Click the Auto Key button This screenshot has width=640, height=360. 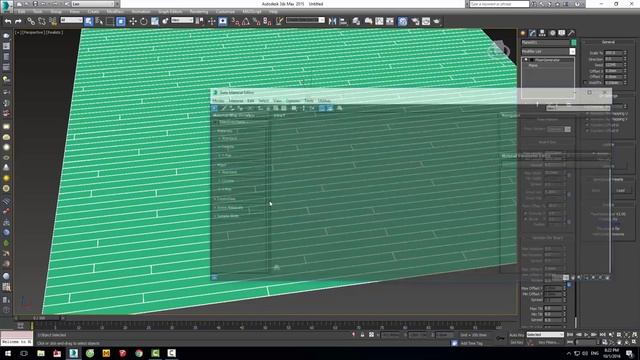click(517, 335)
